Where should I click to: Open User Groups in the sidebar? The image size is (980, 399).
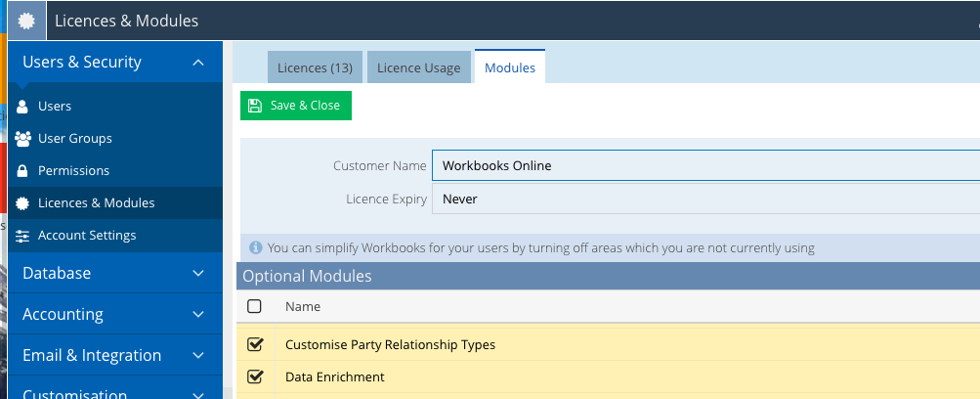tap(115, 138)
